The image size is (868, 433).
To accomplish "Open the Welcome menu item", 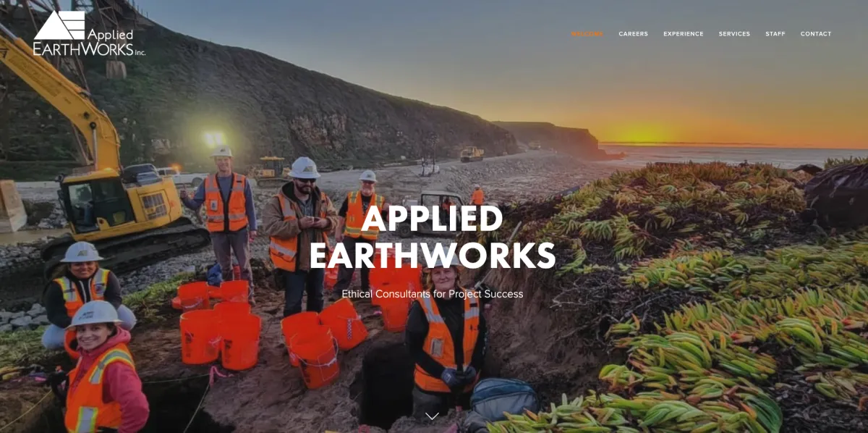I will (587, 34).
